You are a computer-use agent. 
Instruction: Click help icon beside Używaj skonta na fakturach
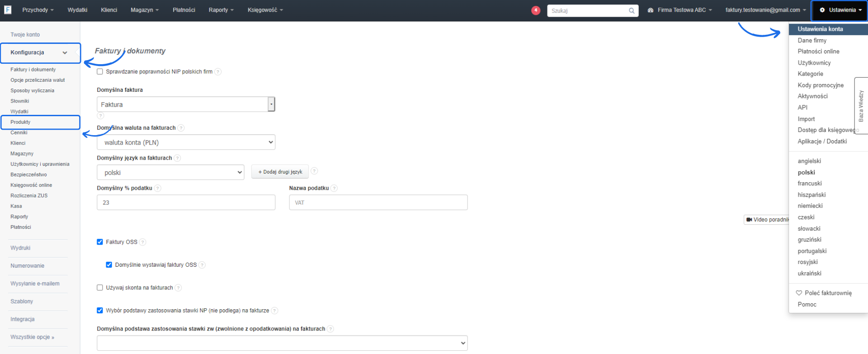click(x=179, y=288)
